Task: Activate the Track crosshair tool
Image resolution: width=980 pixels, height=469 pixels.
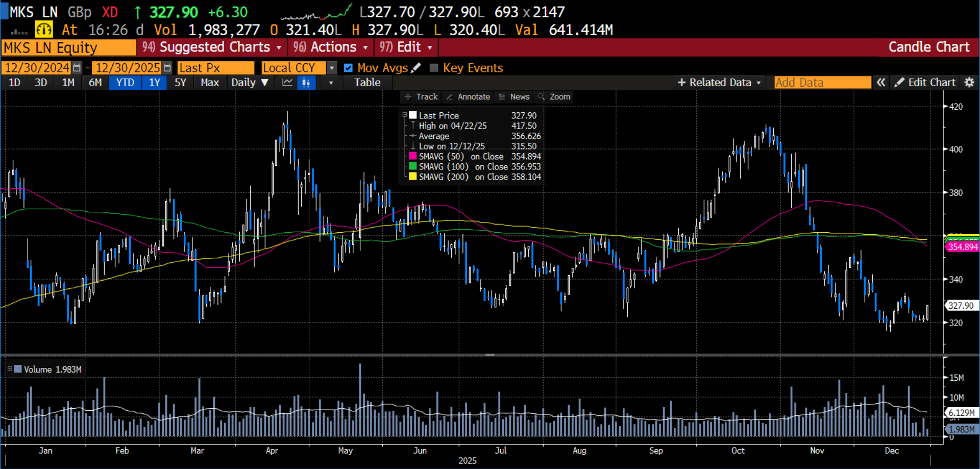Action: pos(421,97)
